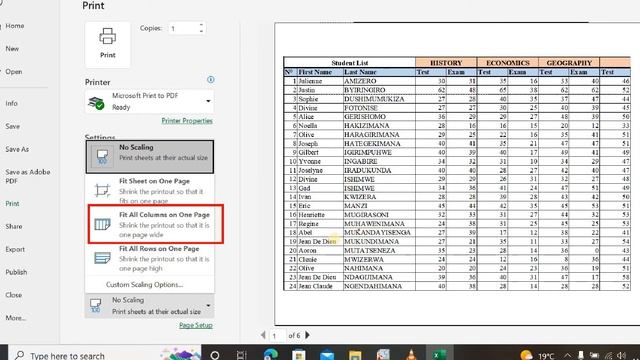
Task: Choose Save as Adobe PDF
Action: [27, 176]
